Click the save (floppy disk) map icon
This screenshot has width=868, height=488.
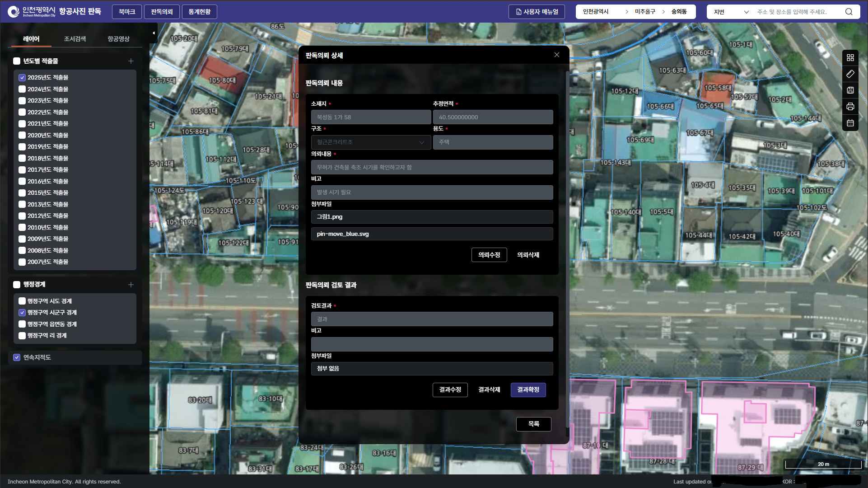(x=850, y=90)
